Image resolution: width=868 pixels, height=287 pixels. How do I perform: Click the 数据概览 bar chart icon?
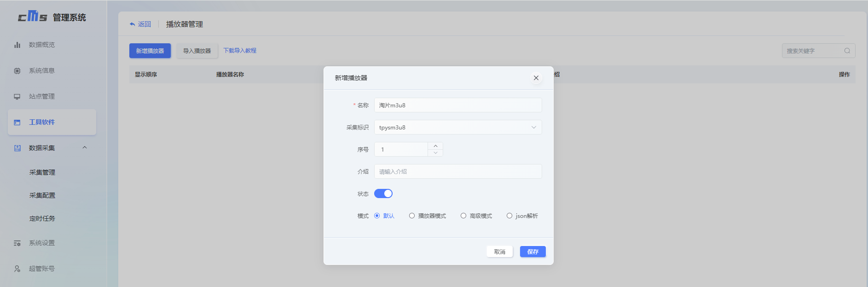[x=17, y=45]
